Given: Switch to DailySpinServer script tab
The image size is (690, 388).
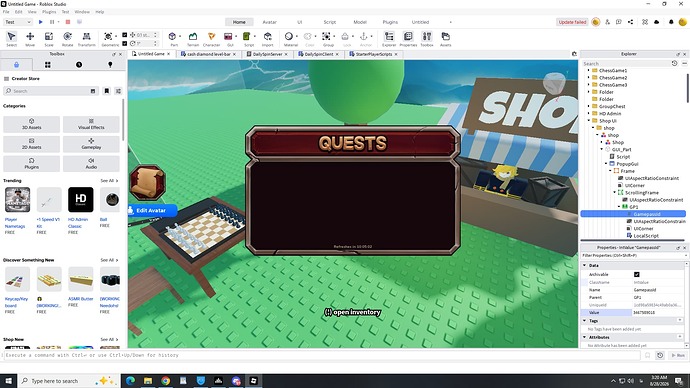Looking at the screenshot, I should tap(267, 54).
